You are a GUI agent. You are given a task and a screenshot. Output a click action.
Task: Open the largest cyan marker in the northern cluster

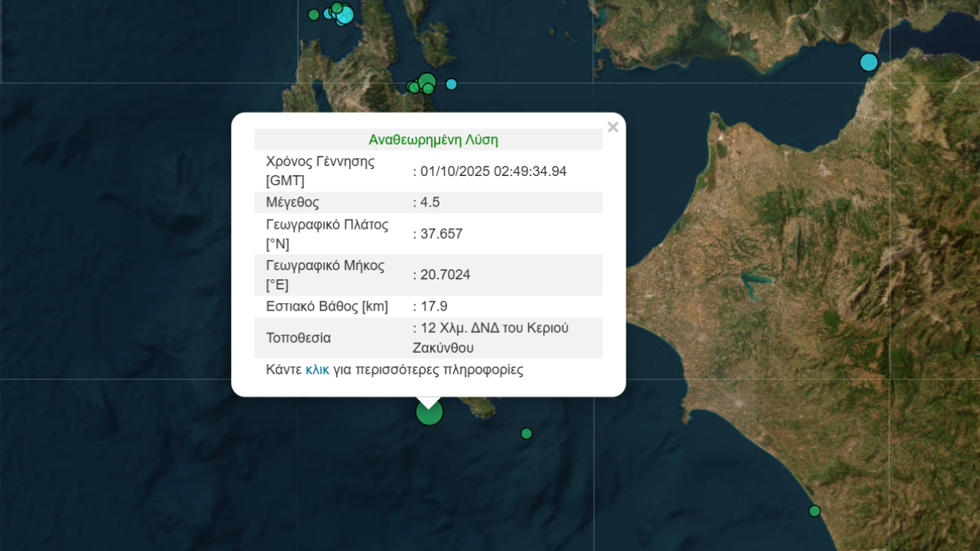point(345,15)
